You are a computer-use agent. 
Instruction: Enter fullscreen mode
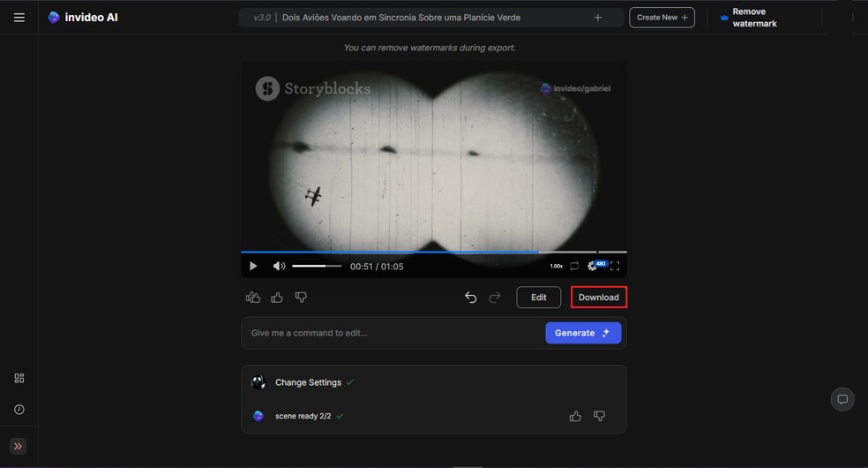[x=615, y=267]
